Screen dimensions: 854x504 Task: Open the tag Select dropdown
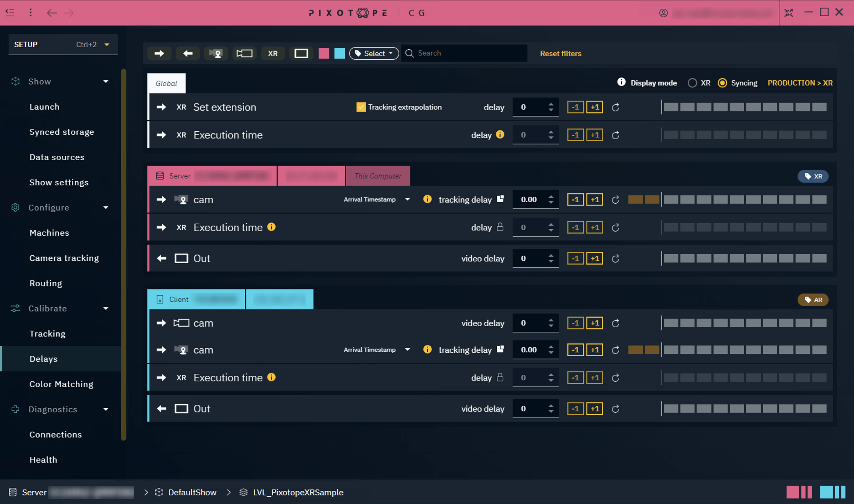click(x=374, y=53)
